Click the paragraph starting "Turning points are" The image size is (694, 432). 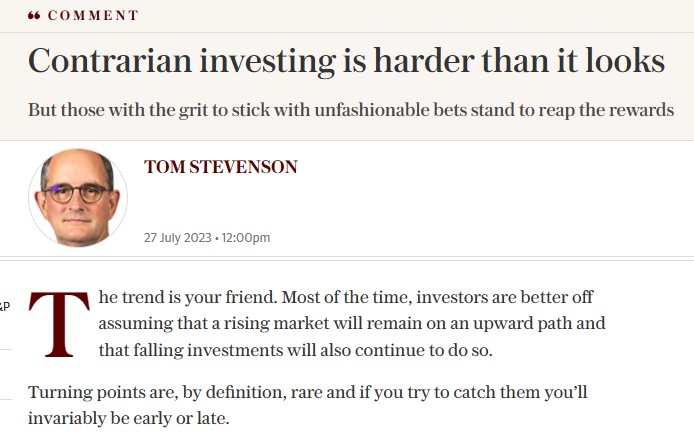(x=308, y=405)
